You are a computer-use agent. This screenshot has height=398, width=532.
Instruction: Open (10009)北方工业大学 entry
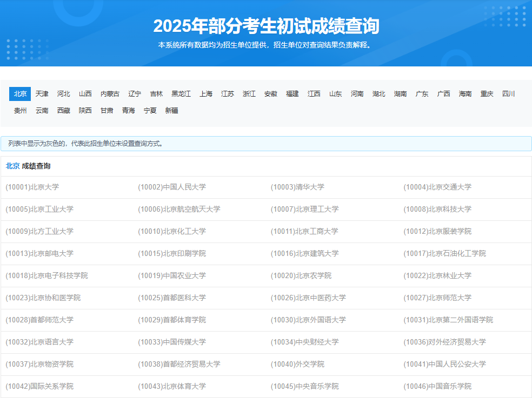click(x=39, y=231)
